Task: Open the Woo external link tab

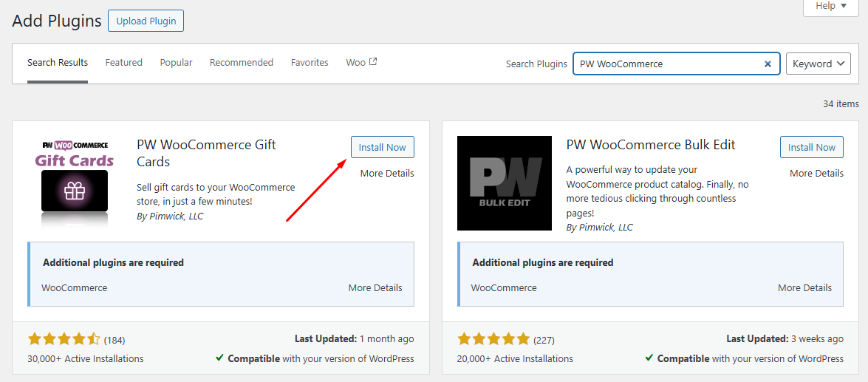Action: pos(361,63)
